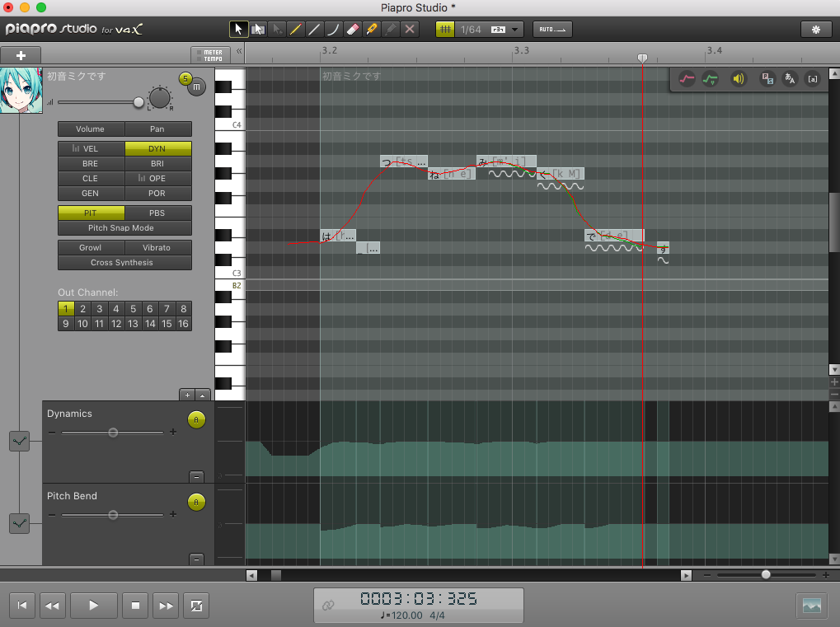Open Cross Synthesis
This screenshot has width=840, height=627.
pyautogui.click(x=124, y=263)
